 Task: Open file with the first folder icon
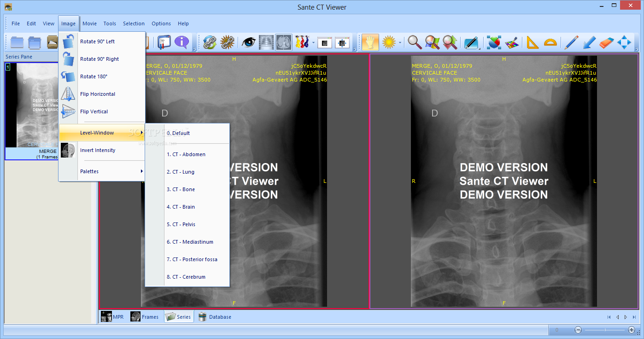click(x=17, y=42)
